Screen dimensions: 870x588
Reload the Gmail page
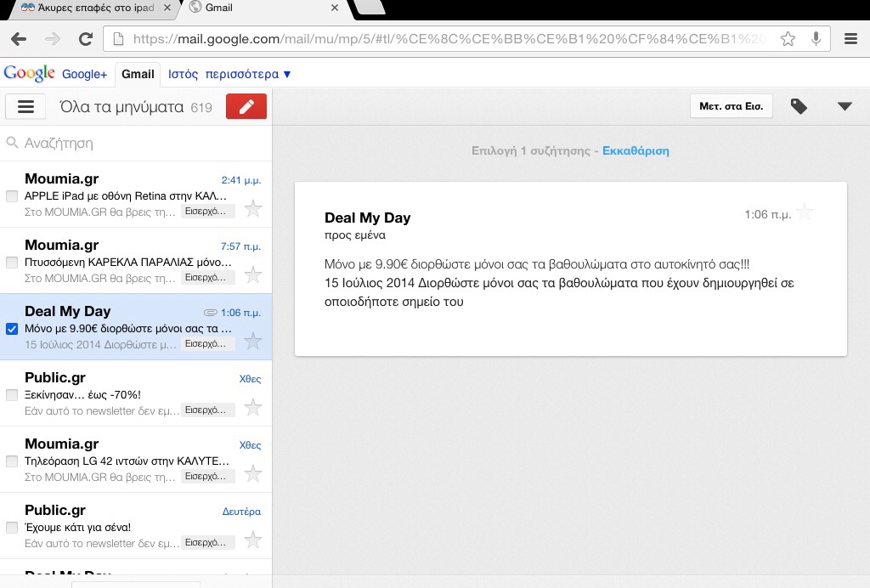[86, 39]
